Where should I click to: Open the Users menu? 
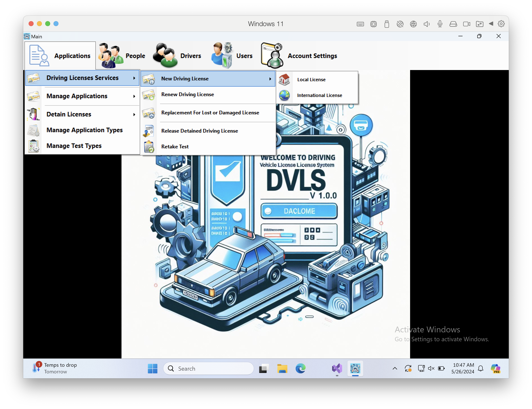pos(232,56)
